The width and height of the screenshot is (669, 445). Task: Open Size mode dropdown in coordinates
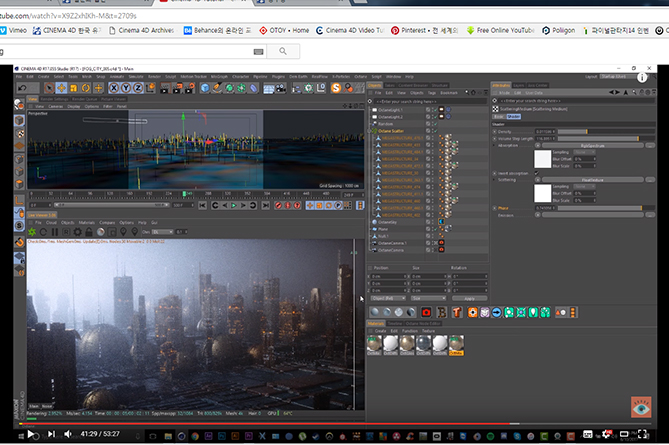[x=428, y=298]
